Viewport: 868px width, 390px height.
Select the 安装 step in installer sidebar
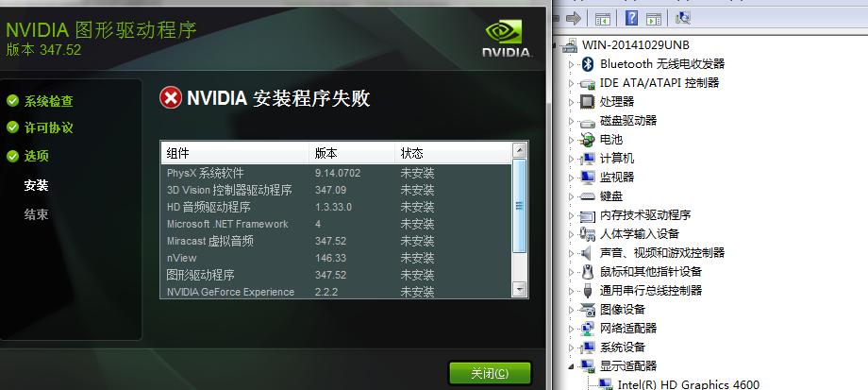[x=36, y=186]
